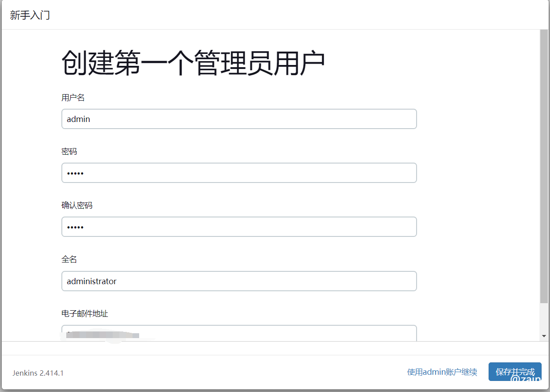The width and height of the screenshot is (550, 392).
Task: Click the Jenkins 2.414.1 version text
Action: [38, 373]
